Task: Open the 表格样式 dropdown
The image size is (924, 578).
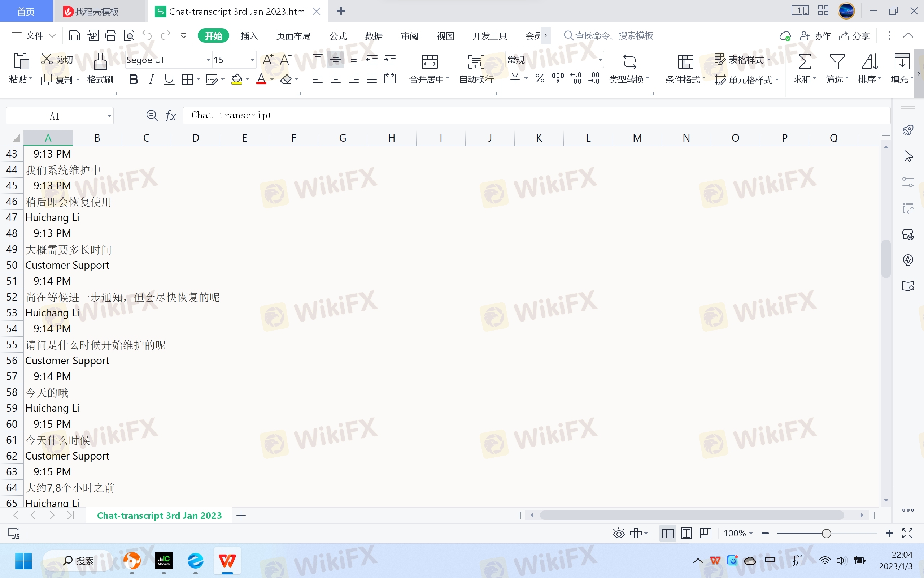Action: point(742,60)
